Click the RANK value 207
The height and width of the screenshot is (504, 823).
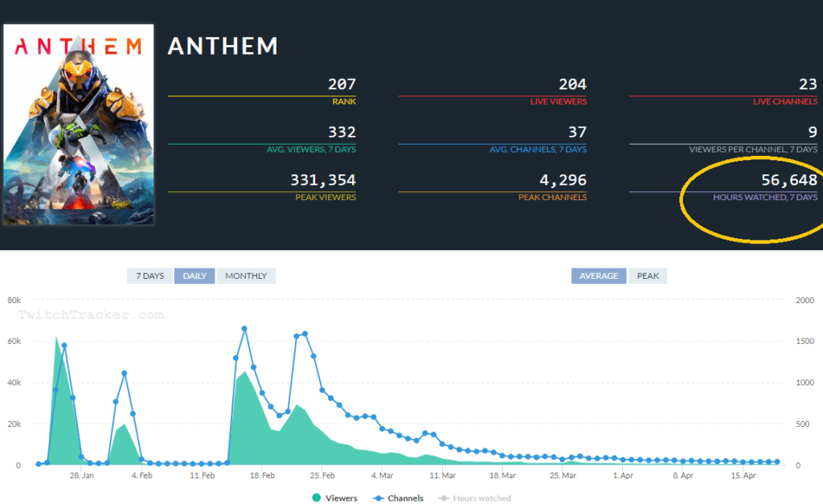click(342, 84)
